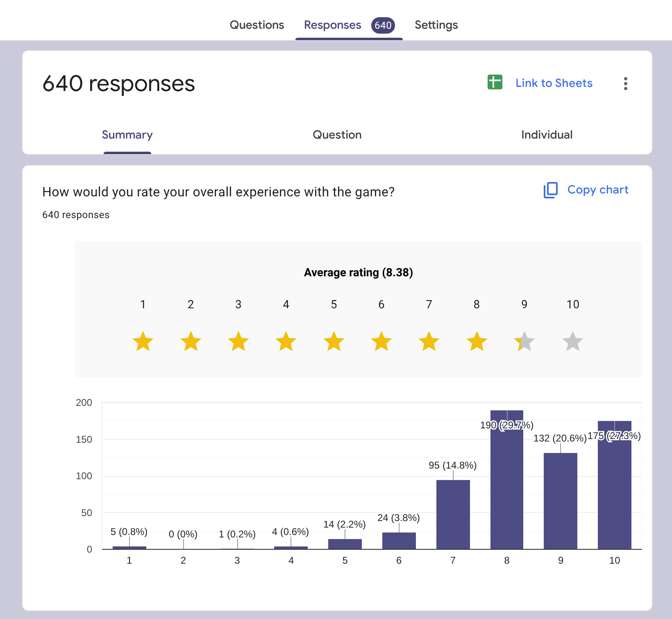This screenshot has height=619, width=672.
Task: Click the first gold star
Action: [x=143, y=341]
